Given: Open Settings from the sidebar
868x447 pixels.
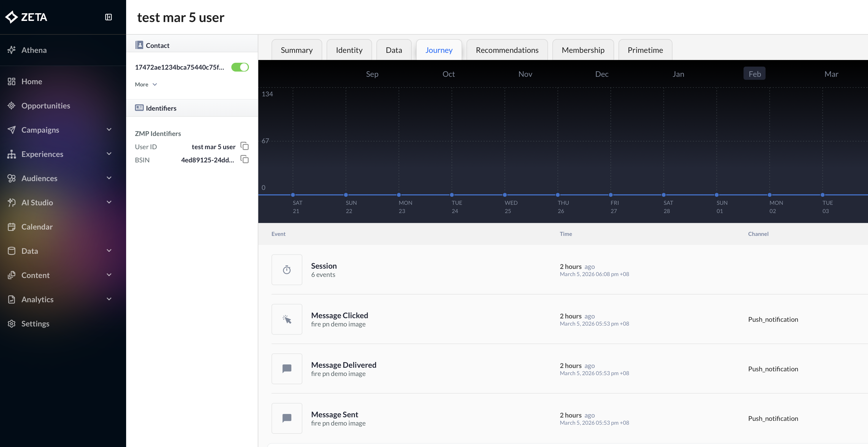Looking at the screenshot, I should (35, 323).
